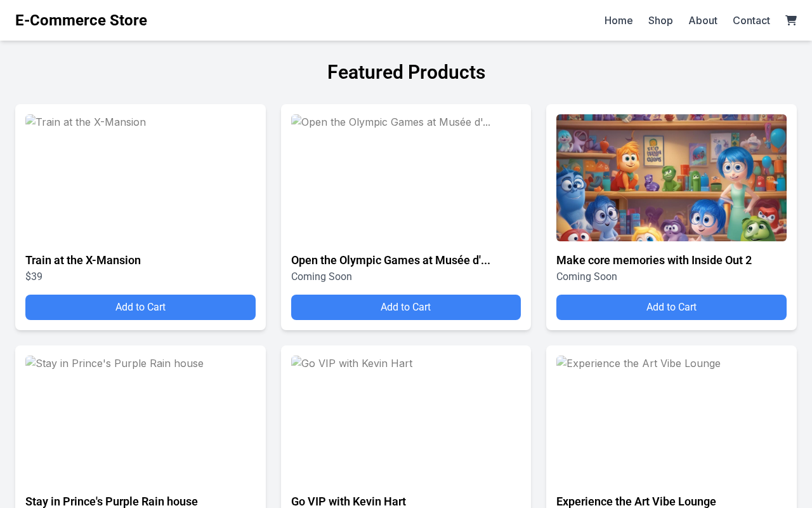This screenshot has width=812, height=508.
Task: Open the Art Vibe Lounge image placeholder
Action: tap(671, 419)
